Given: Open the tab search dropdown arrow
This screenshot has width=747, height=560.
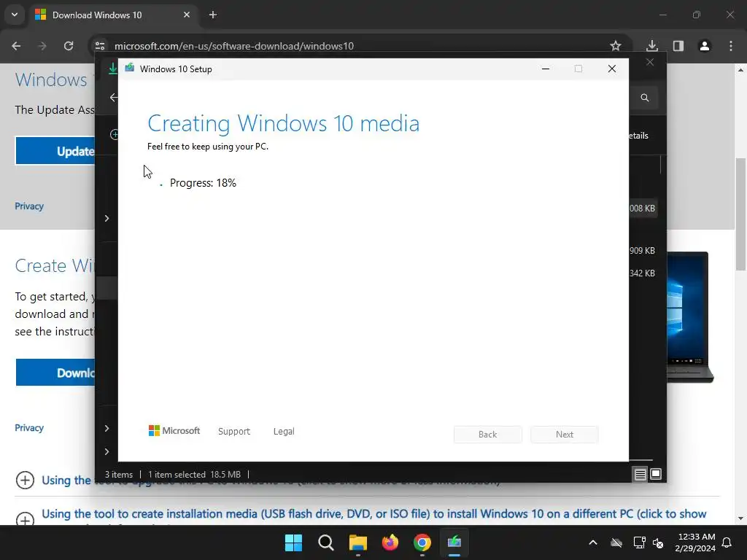Looking at the screenshot, I should coord(15,15).
